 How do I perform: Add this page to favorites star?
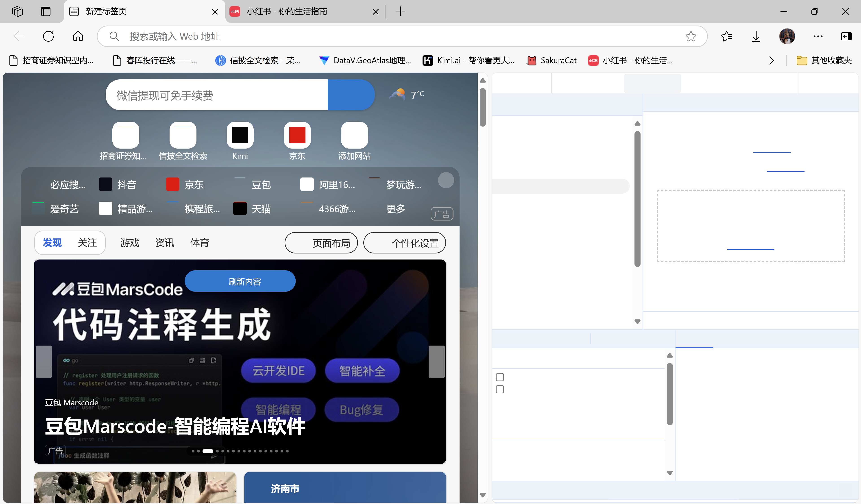tap(691, 36)
